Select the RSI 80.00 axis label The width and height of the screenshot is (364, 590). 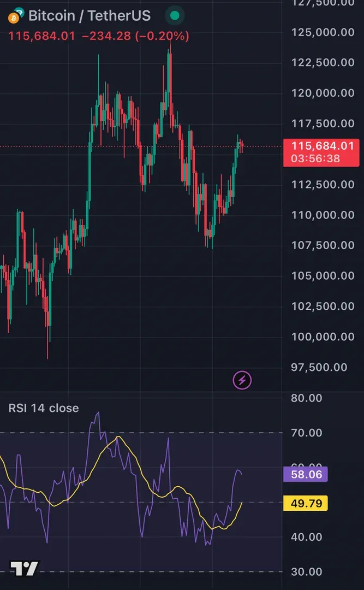tap(307, 398)
